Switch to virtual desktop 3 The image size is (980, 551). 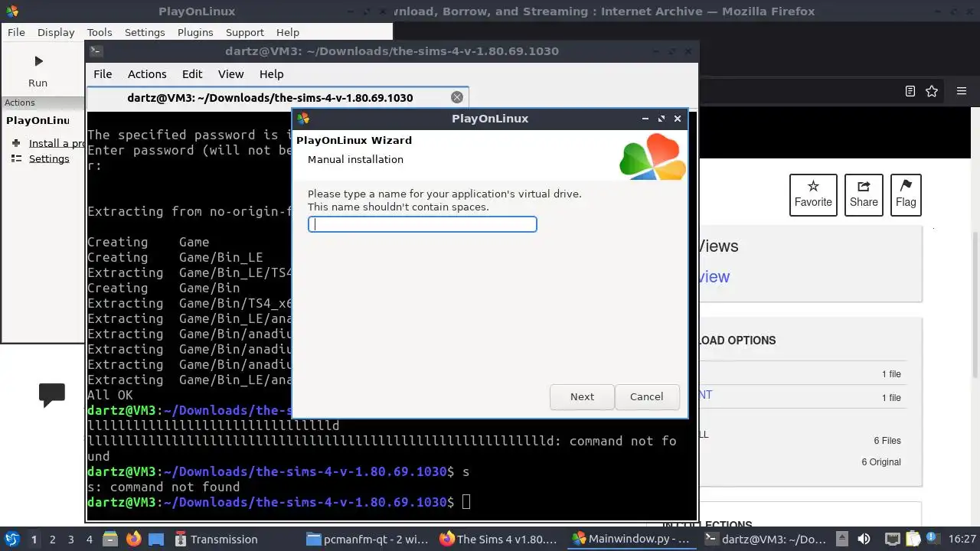70,539
